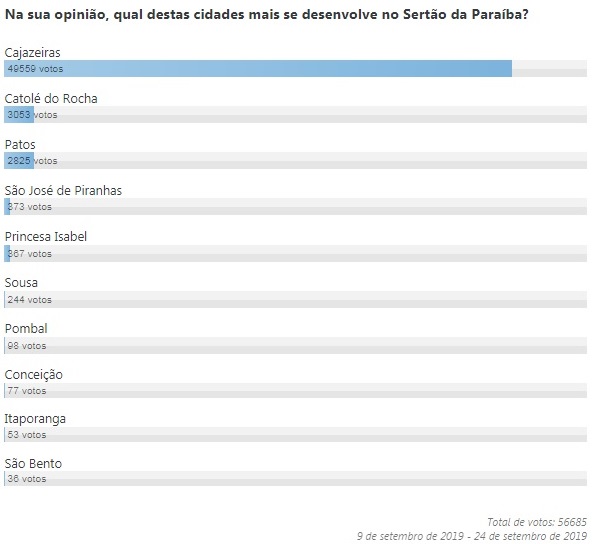The image size is (616, 544).
Task: Select the São José de Piranhas label
Action: point(63,190)
